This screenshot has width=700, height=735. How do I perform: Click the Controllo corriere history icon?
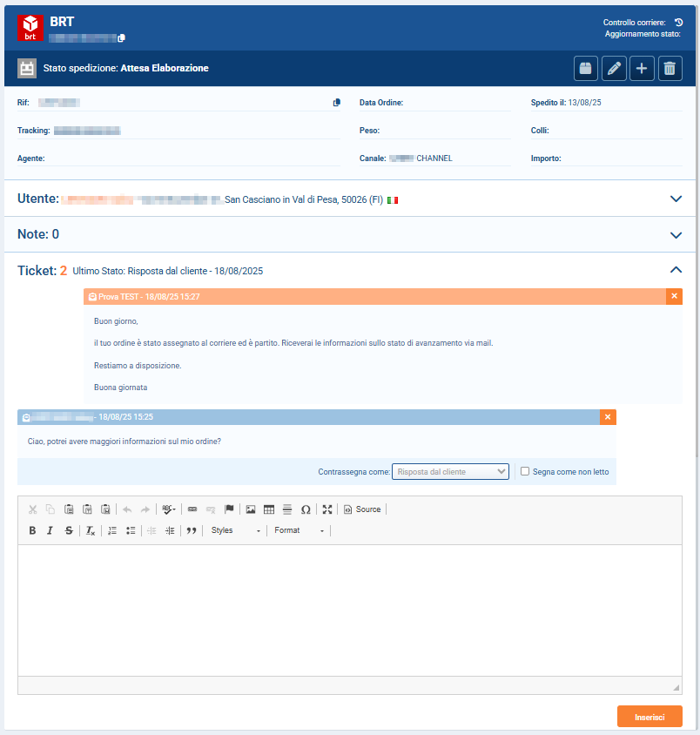click(x=678, y=22)
